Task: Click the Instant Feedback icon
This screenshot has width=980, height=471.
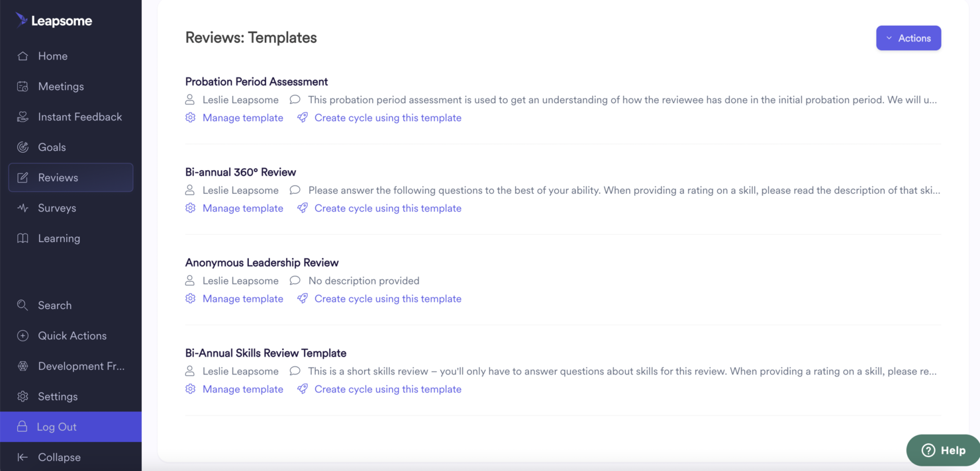Action: point(23,117)
